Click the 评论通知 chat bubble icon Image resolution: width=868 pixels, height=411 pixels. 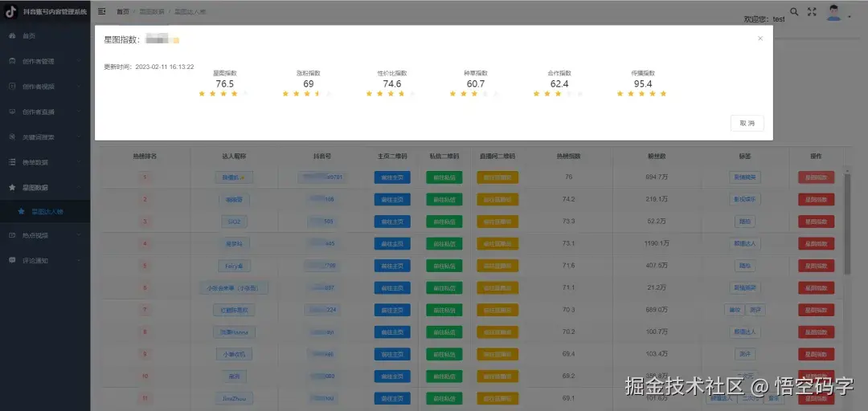[12, 260]
